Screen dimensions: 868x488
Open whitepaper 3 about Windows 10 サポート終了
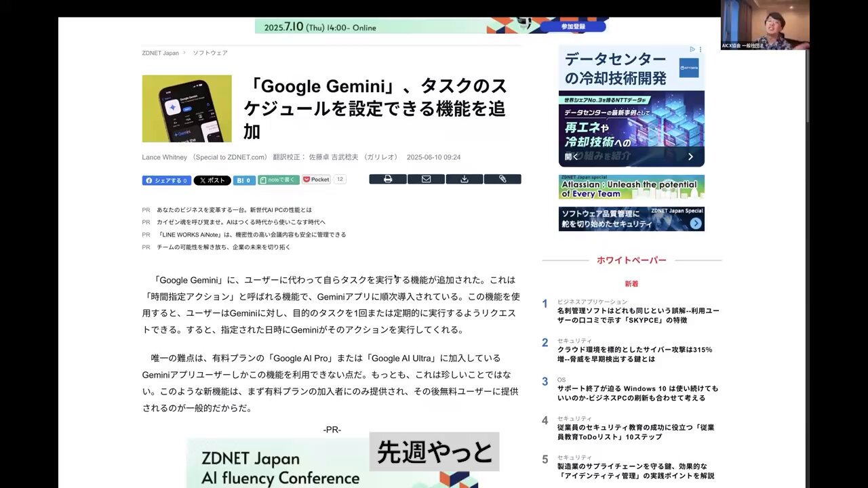coord(637,393)
